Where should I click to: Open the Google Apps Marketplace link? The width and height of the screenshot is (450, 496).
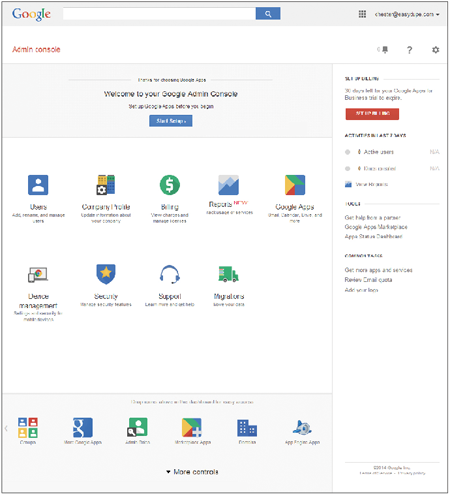[x=376, y=227]
